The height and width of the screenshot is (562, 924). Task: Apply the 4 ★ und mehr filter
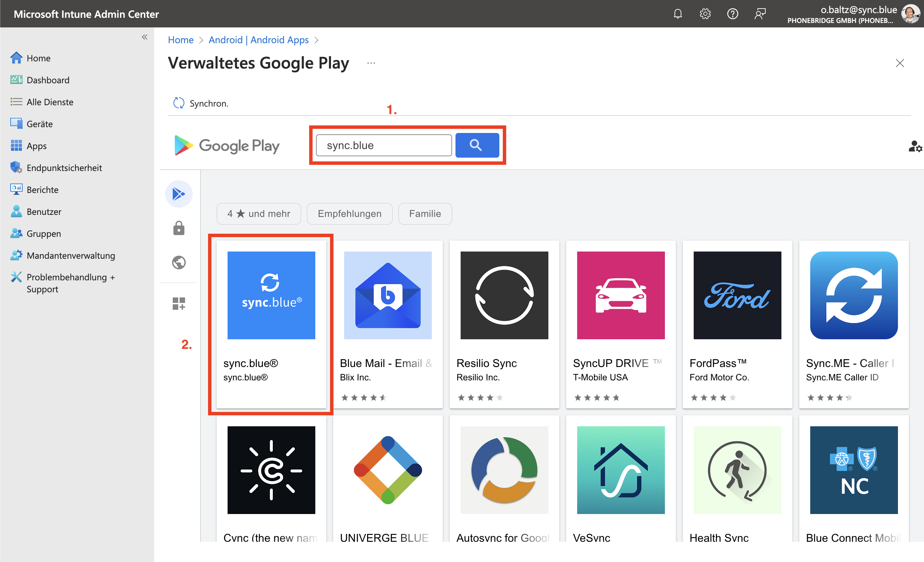point(259,214)
